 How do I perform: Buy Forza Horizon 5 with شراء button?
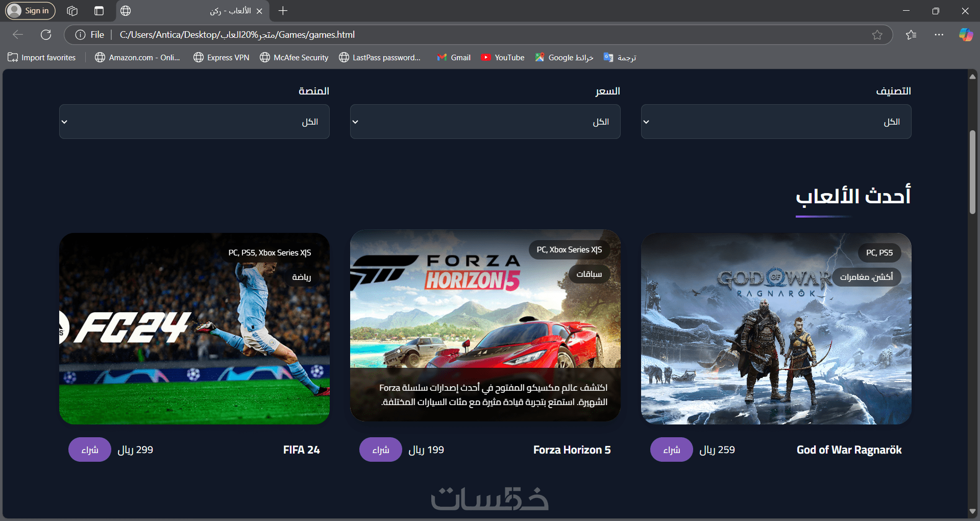tap(380, 449)
